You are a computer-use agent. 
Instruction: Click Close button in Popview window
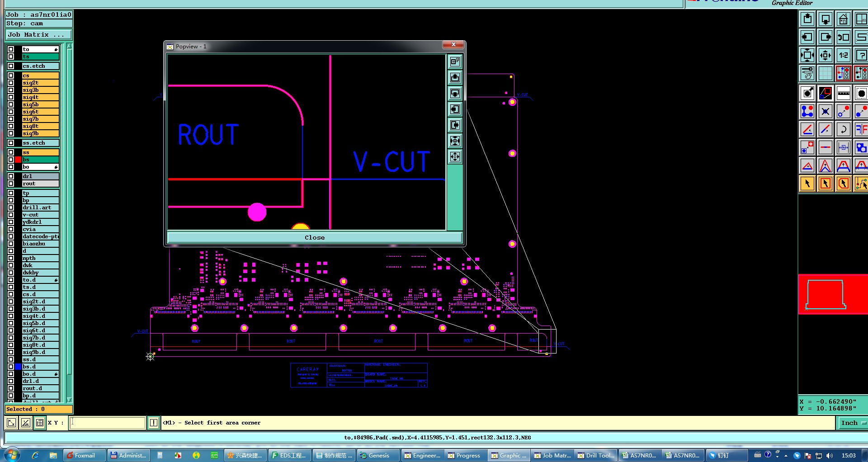pos(315,237)
